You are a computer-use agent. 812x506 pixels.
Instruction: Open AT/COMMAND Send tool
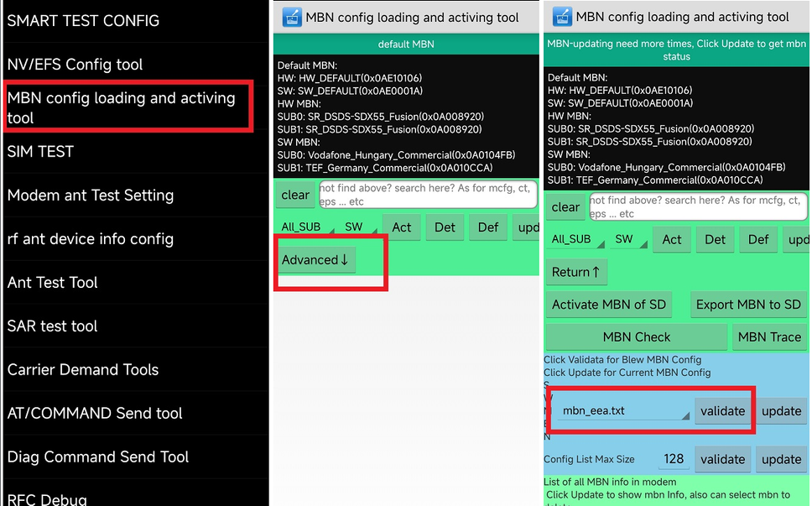tap(95, 414)
